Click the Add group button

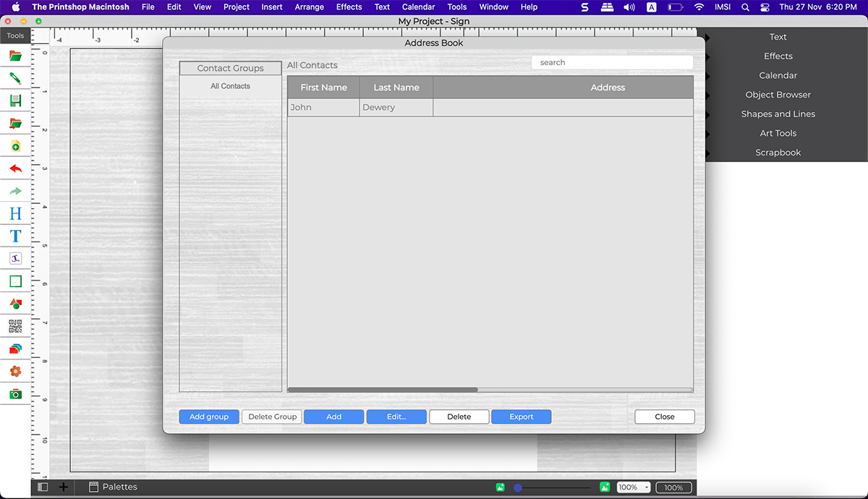coord(209,417)
